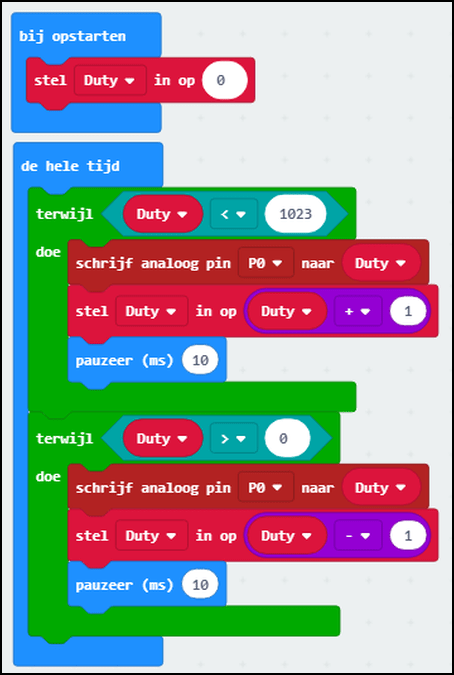This screenshot has width=454, height=675.
Task: Open the Duty variable dropdown in the '> 0' condition
Action: pyautogui.click(x=162, y=439)
